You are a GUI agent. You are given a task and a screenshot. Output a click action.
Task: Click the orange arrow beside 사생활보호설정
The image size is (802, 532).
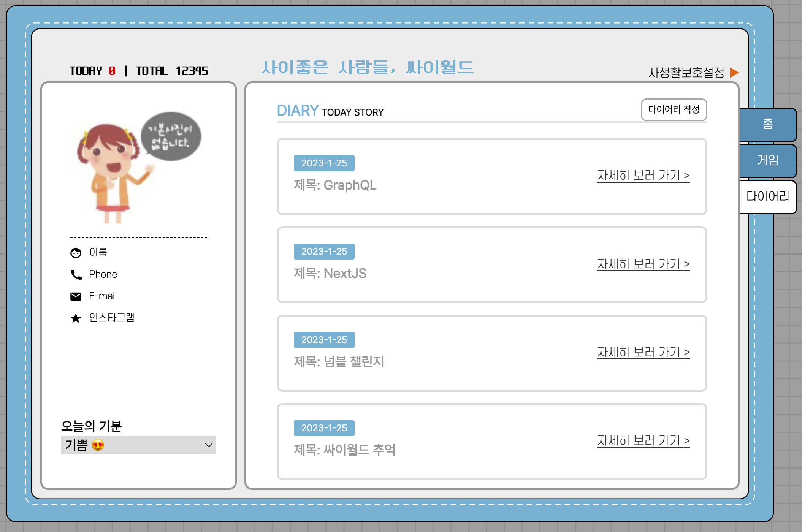coord(734,71)
